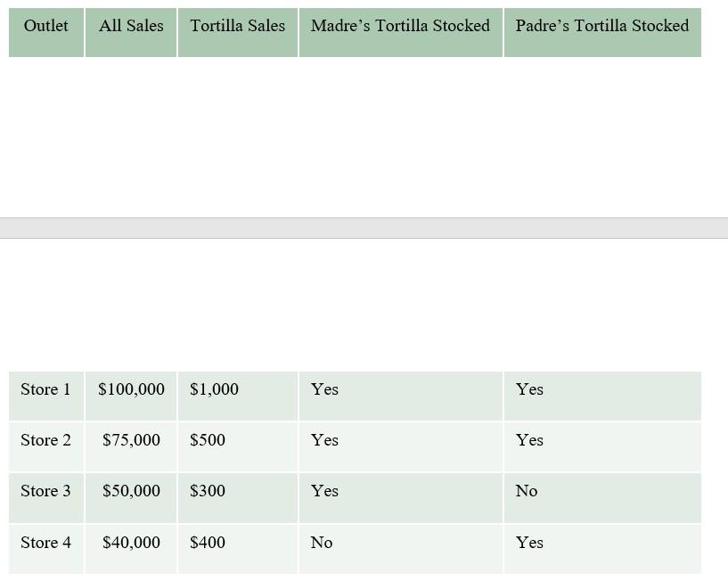Click the Outlet column header
The image size is (728, 581).
(x=45, y=27)
